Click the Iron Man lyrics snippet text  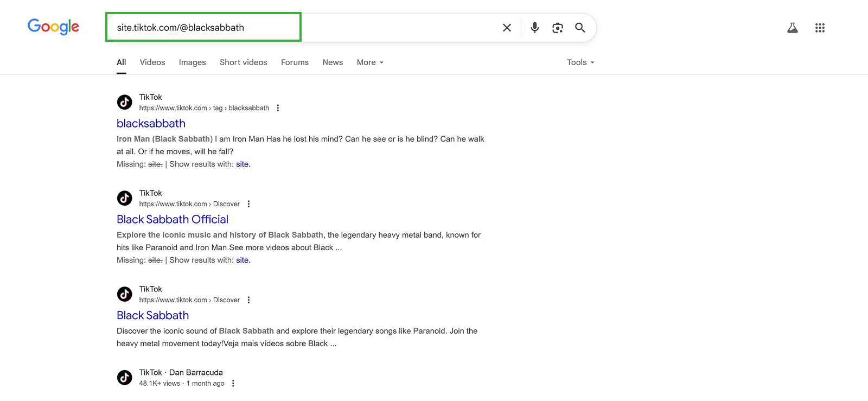(301, 145)
